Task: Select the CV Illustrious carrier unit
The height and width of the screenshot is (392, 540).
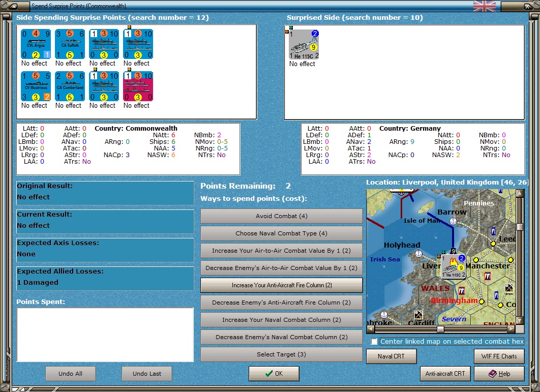Action: [x=36, y=86]
